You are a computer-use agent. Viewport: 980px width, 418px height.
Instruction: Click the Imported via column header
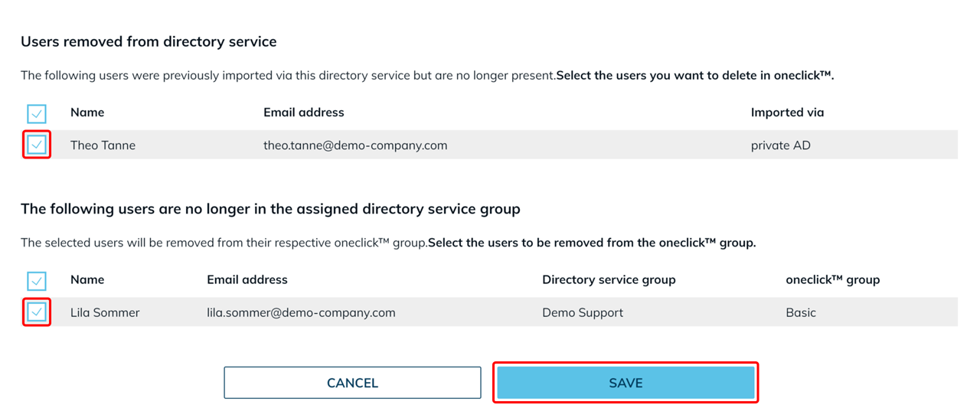coord(787,113)
